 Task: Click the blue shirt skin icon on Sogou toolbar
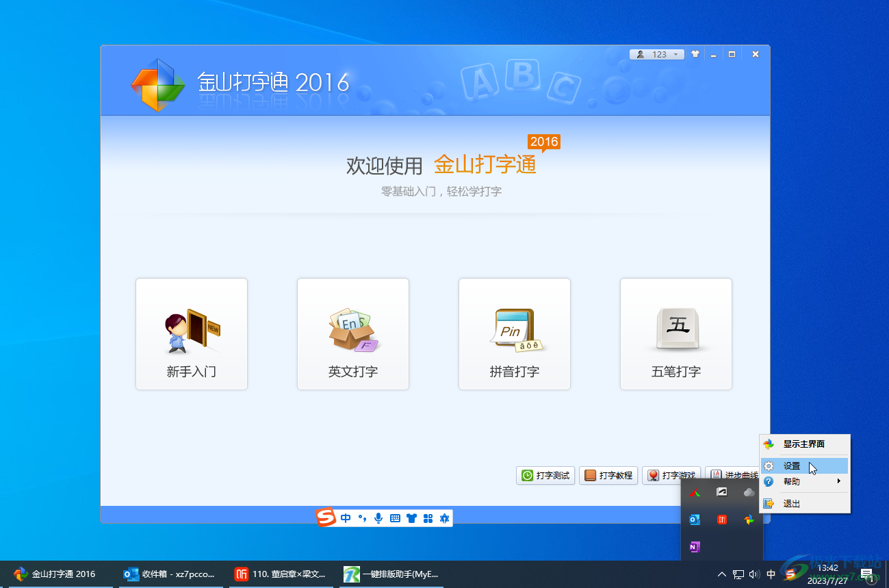(411, 518)
